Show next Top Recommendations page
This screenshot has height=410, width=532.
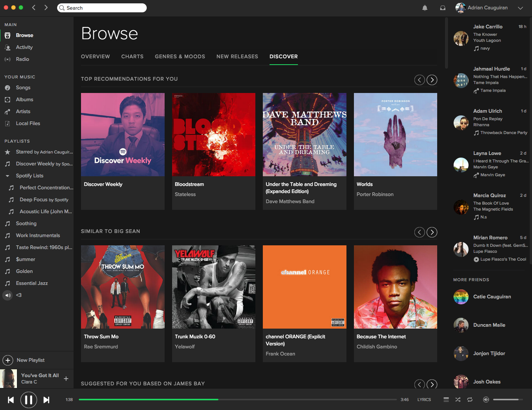432,80
